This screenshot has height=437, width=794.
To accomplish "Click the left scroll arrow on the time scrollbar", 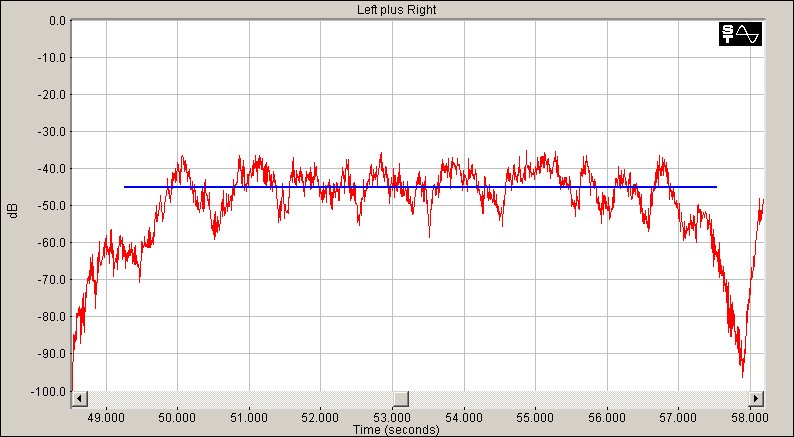I will click(79, 399).
